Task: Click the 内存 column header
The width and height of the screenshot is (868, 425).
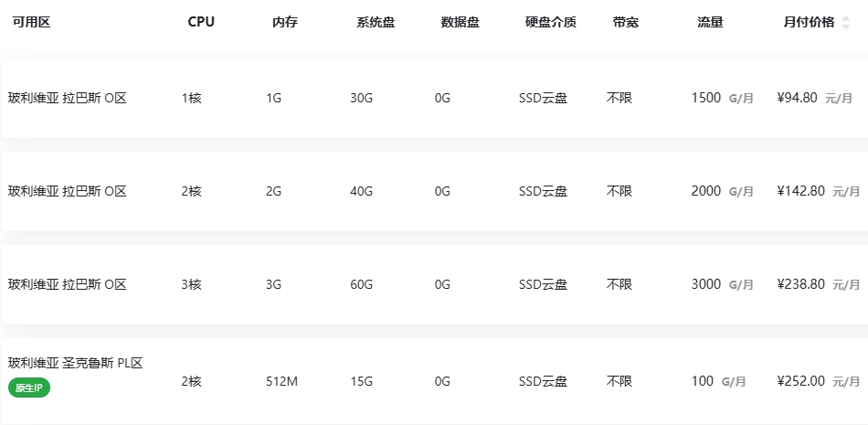Action: pyautogui.click(x=285, y=22)
